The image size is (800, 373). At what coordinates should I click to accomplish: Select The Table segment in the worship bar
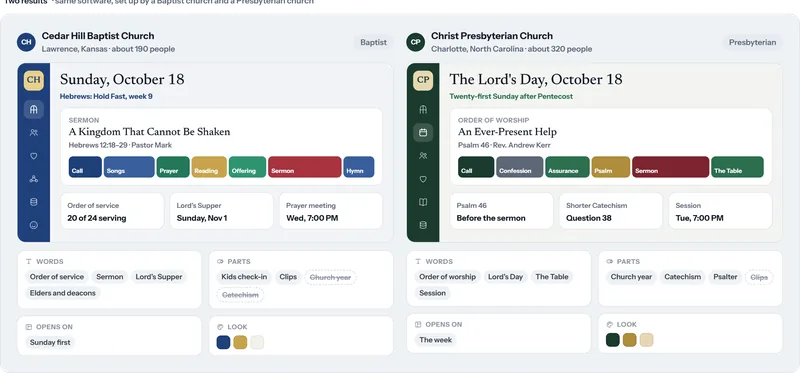tap(737, 167)
